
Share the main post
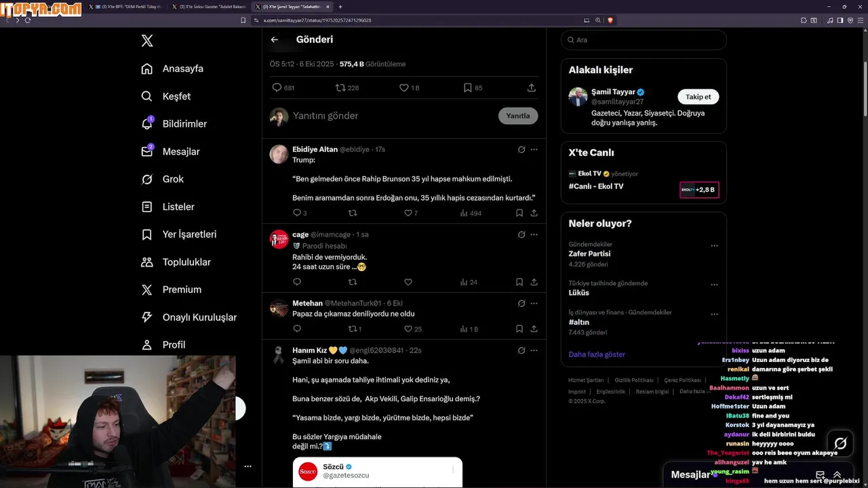click(532, 87)
